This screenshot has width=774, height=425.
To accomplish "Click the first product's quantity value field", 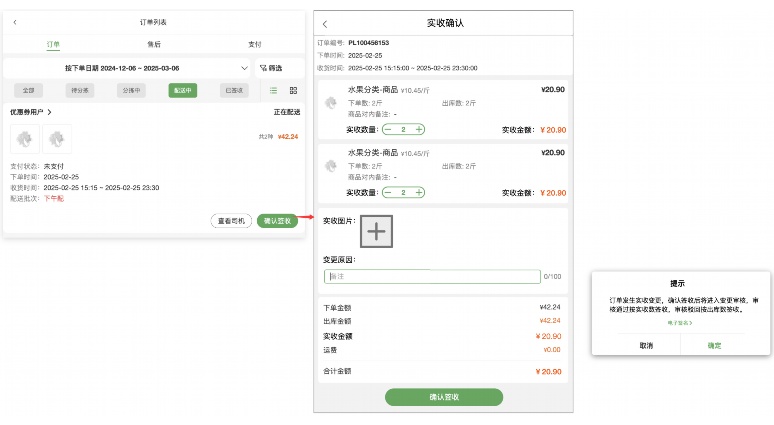I will (403, 129).
